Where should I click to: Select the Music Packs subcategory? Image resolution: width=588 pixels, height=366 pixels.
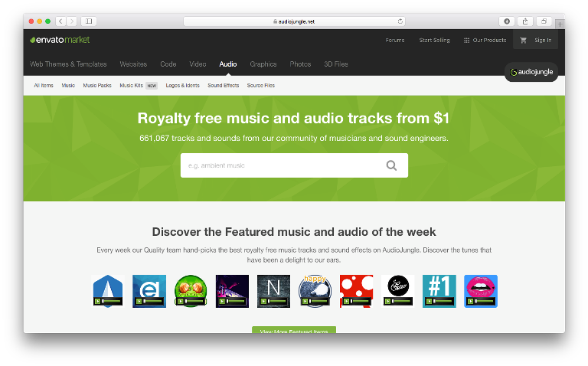(x=97, y=86)
